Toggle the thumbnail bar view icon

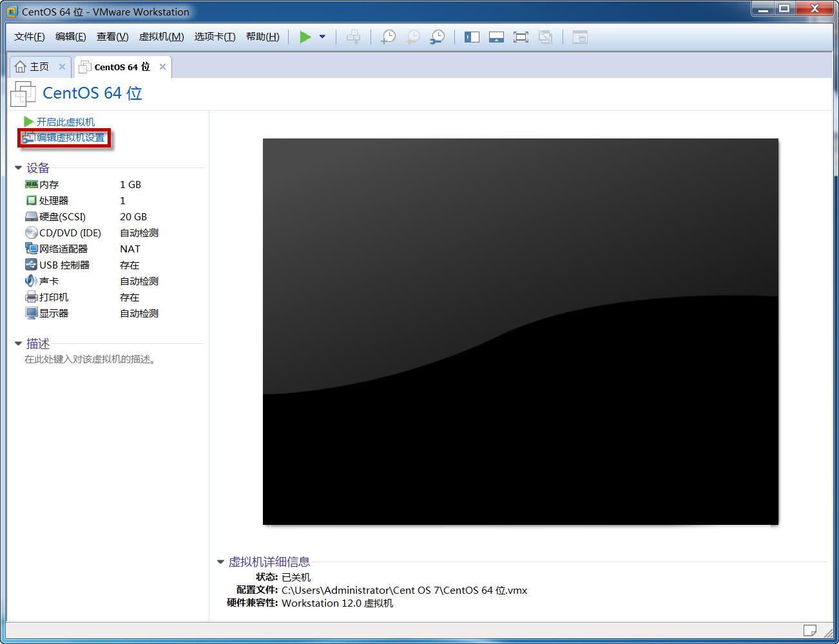496,37
